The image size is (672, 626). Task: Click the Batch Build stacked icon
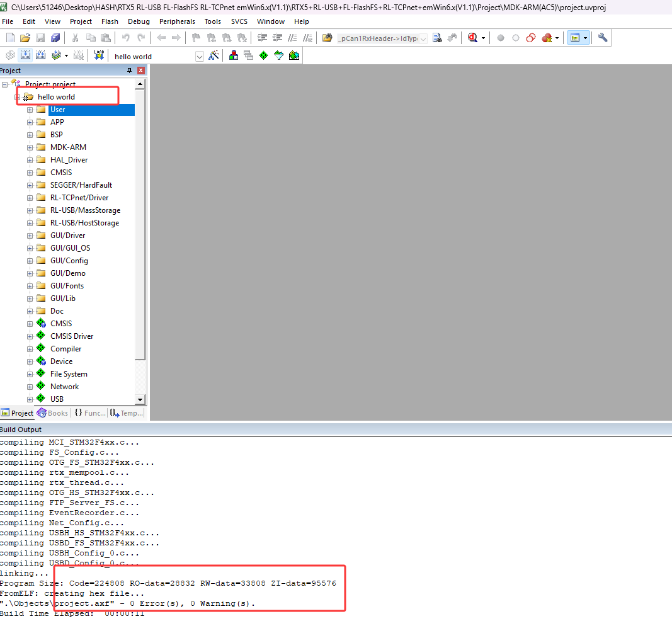click(x=56, y=55)
